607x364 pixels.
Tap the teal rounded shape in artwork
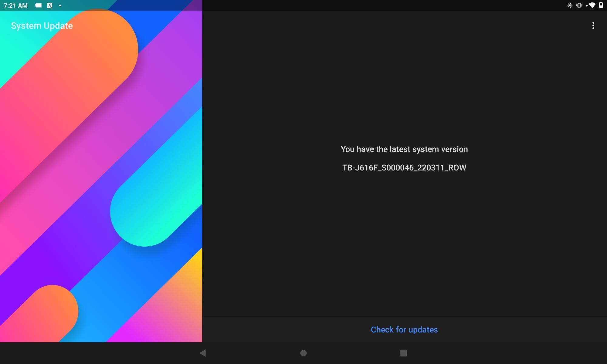pos(152,209)
